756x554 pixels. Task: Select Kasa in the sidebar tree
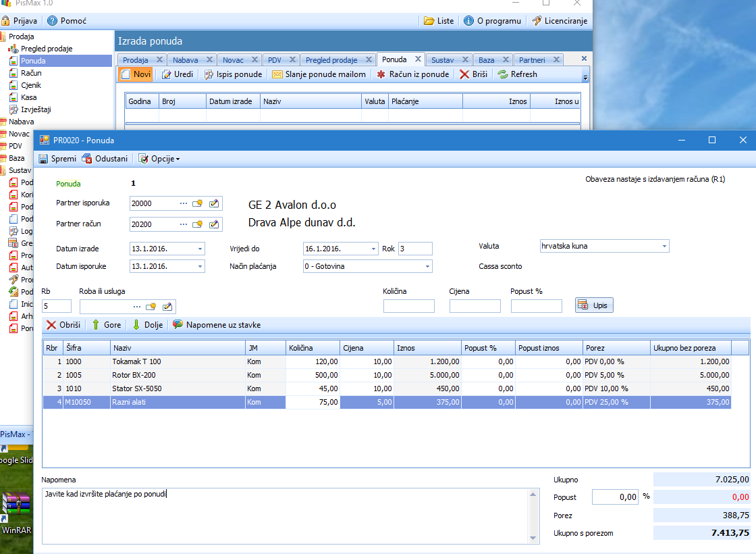(x=28, y=97)
